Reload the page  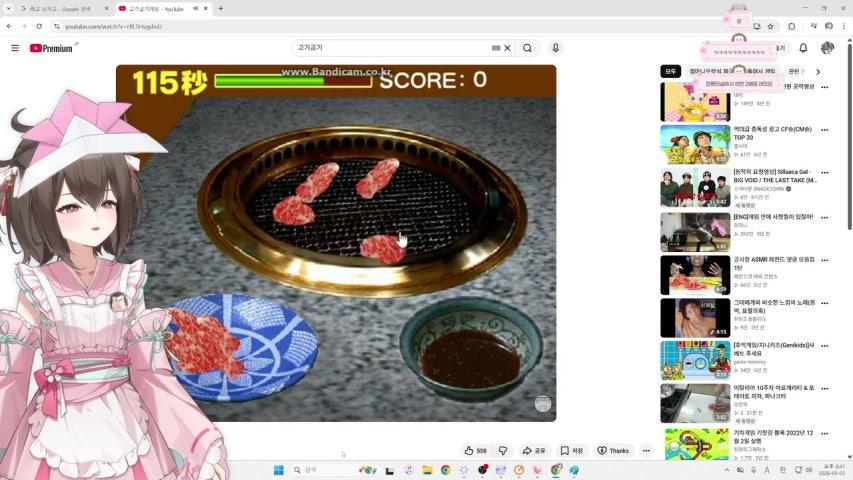point(39,26)
